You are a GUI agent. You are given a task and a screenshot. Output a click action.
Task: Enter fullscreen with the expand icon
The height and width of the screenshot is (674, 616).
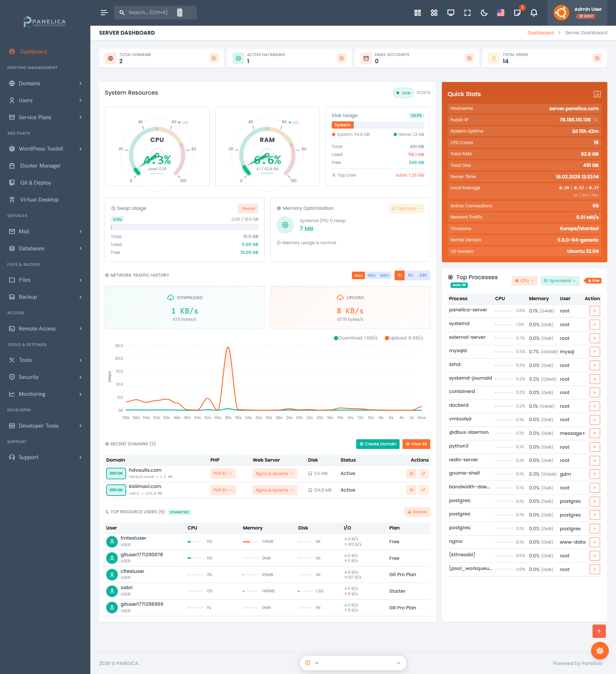468,13
